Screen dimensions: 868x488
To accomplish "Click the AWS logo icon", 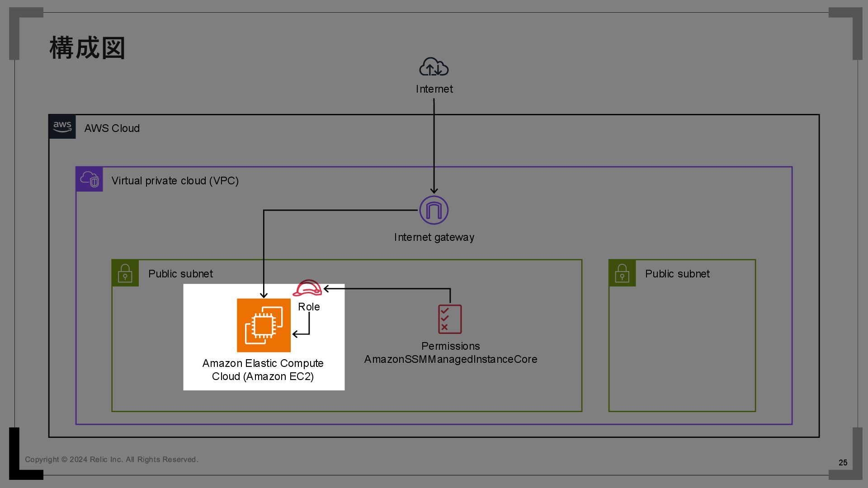I will [x=62, y=127].
